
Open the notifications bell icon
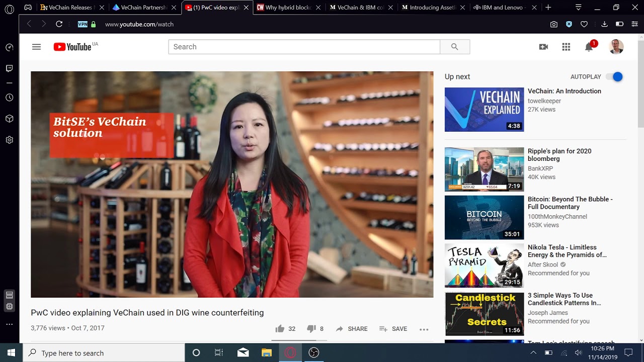[x=589, y=47]
